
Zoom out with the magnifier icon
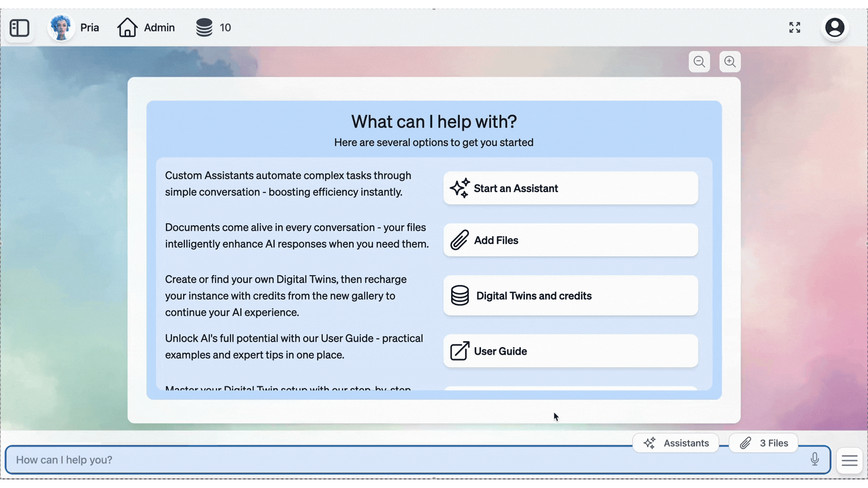pos(699,61)
